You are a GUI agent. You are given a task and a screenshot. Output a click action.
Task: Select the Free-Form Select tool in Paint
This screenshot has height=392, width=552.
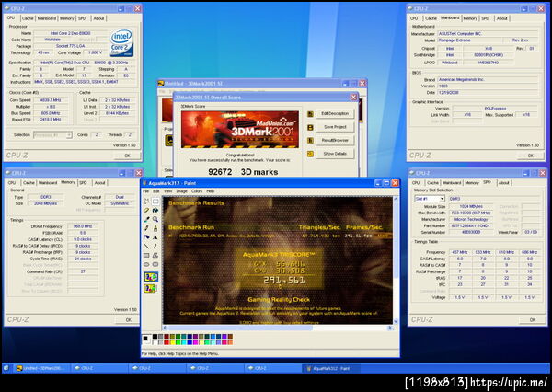coord(146,202)
